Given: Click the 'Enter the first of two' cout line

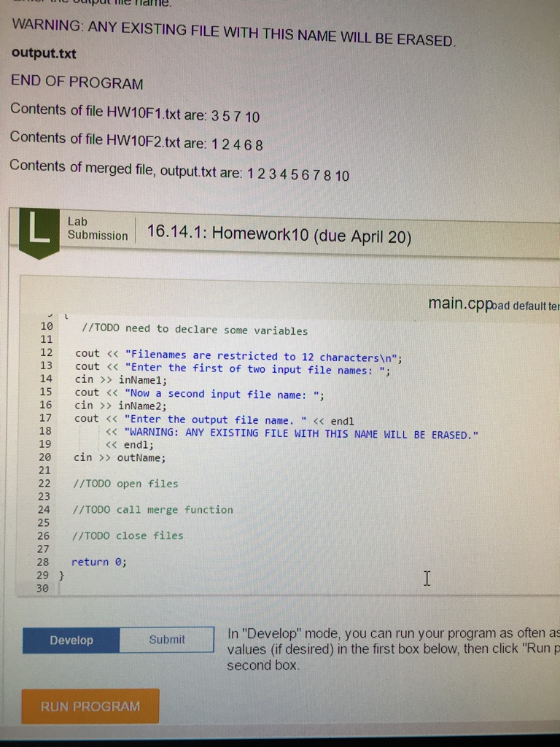Looking at the screenshot, I should [233, 368].
